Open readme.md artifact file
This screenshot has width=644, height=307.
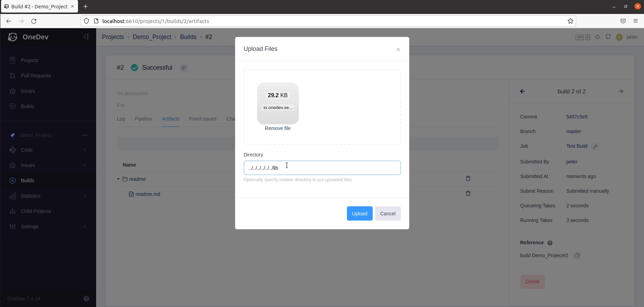tap(148, 194)
